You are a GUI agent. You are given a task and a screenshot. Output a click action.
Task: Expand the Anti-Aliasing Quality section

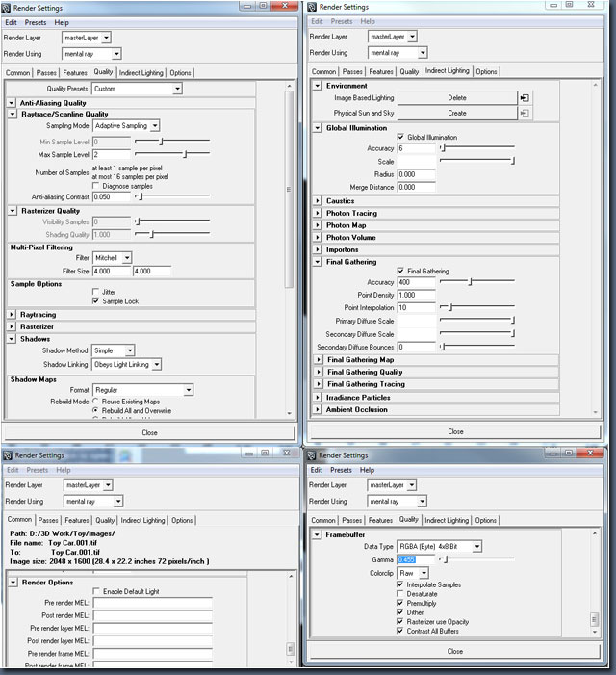pos(12,103)
